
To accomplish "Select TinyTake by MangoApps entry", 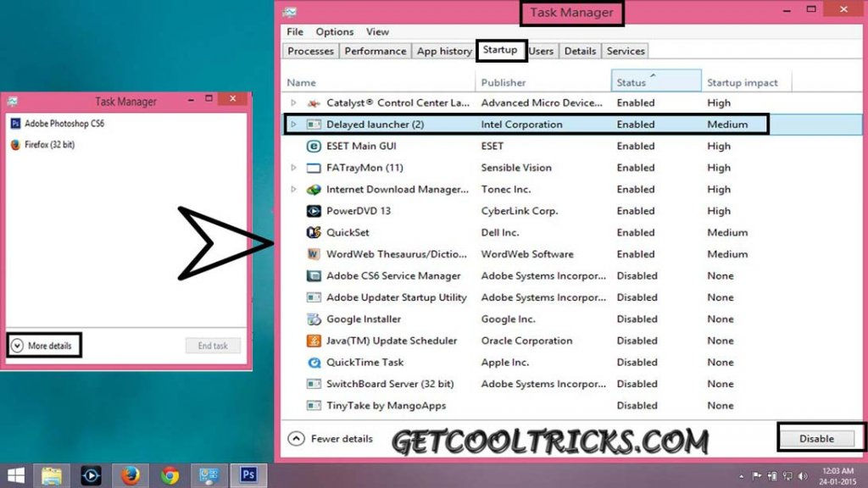I will [572, 406].
